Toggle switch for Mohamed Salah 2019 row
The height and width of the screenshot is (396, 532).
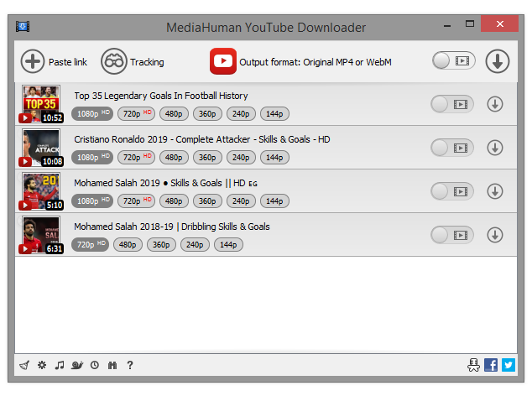tap(452, 191)
